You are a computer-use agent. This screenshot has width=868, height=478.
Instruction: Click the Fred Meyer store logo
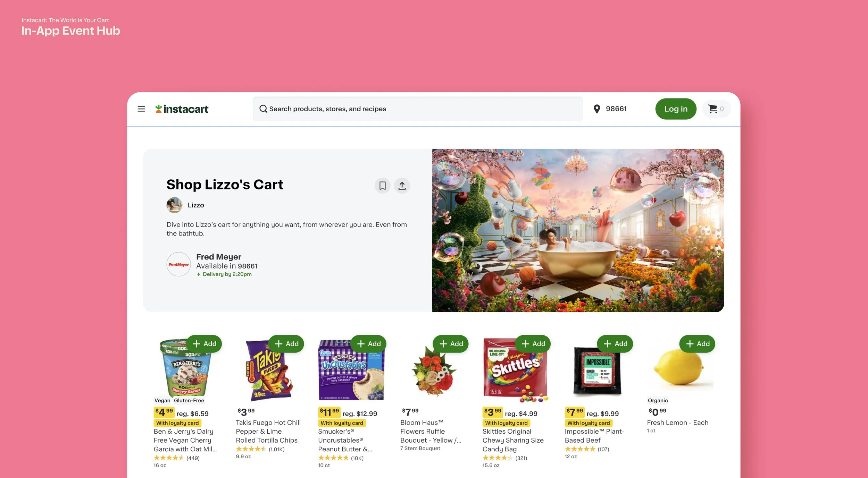[x=178, y=264]
